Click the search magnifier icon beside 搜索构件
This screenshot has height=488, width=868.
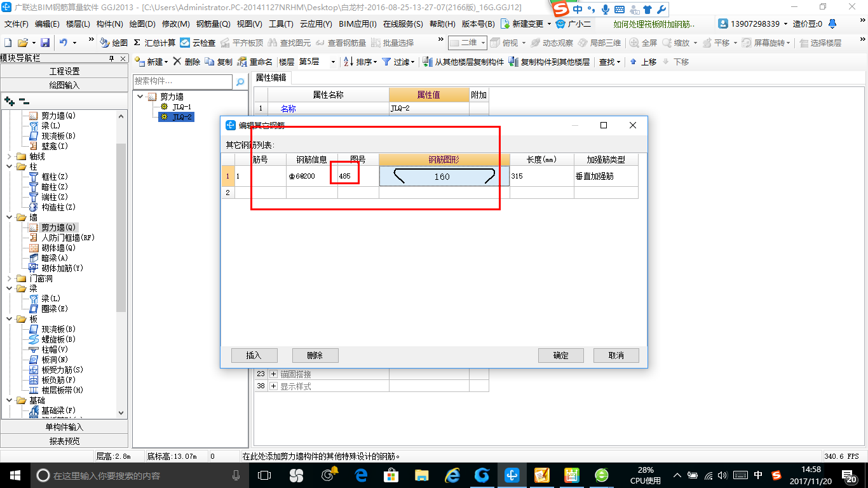coord(240,81)
